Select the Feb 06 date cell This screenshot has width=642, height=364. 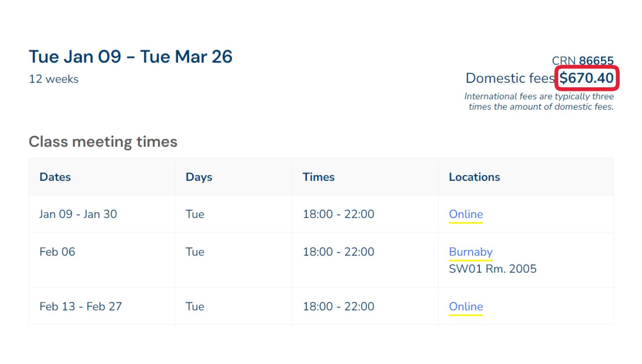pyautogui.click(x=57, y=252)
